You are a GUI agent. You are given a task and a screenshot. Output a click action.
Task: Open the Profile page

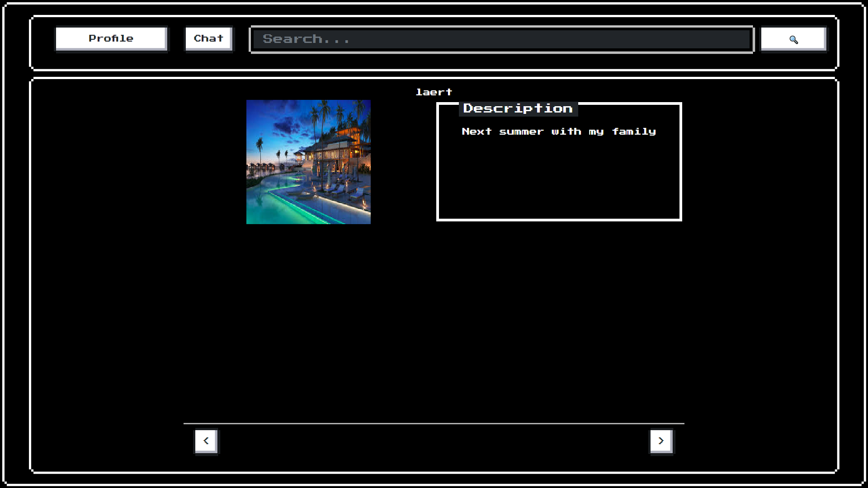[x=111, y=38]
